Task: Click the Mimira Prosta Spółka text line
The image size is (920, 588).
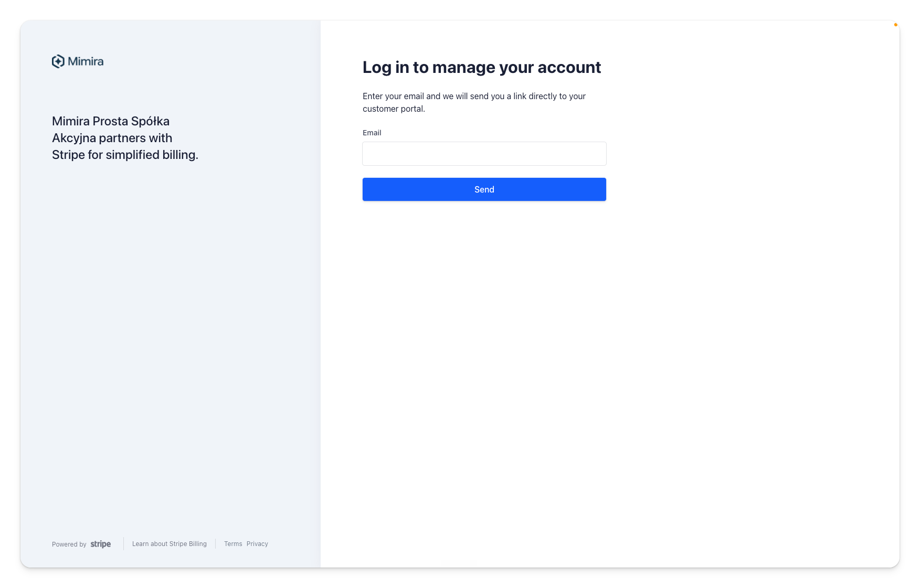Action: pyautogui.click(x=111, y=121)
